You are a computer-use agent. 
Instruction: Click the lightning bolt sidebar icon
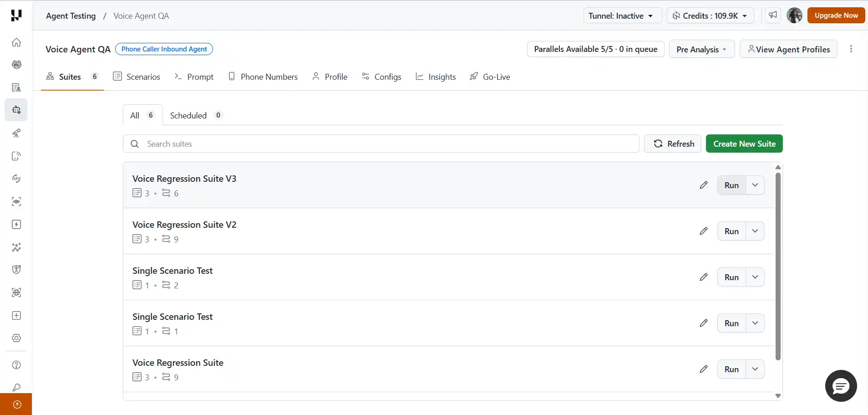(x=16, y=224)
